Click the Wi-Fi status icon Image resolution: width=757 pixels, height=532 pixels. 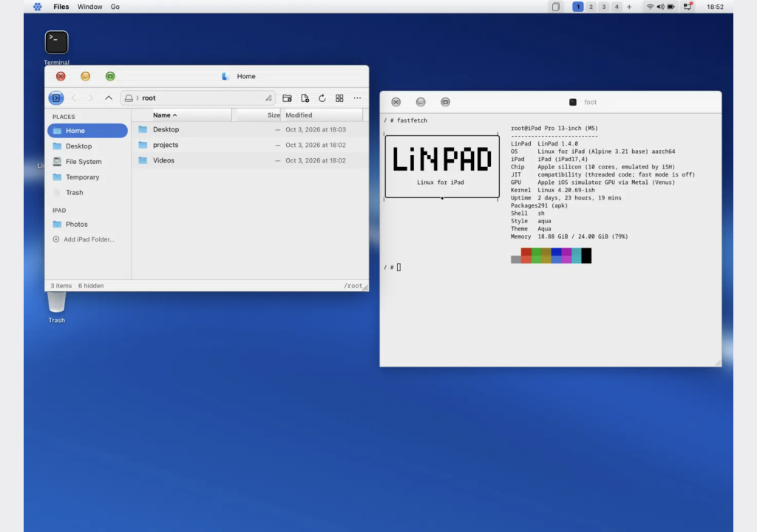click(x=650, y=7)
